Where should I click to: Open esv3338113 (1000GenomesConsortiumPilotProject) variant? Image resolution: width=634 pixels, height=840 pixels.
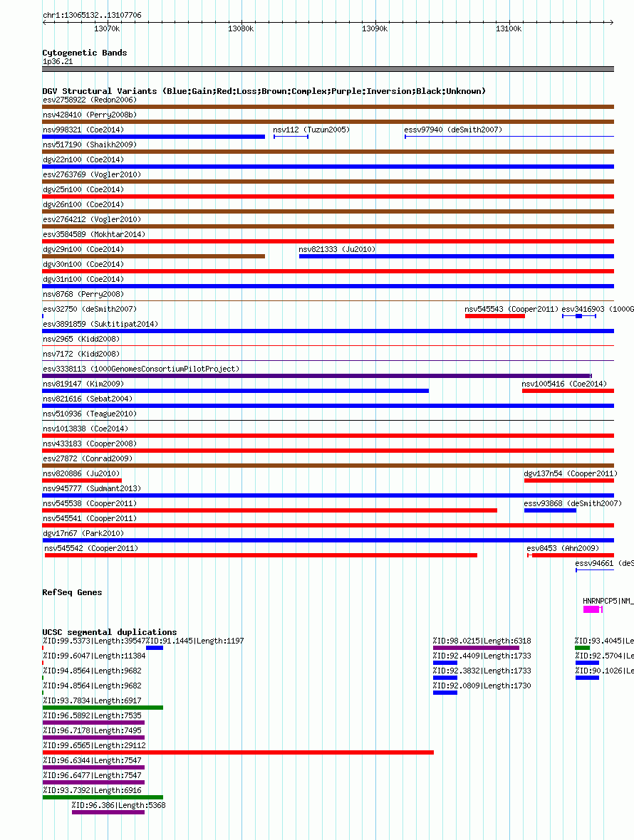point(142,369)
